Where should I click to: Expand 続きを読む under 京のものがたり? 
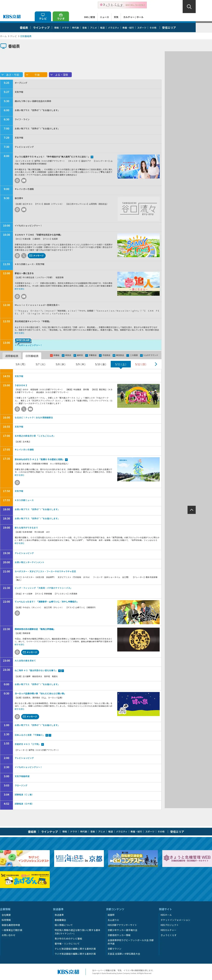tap(19, 475)
